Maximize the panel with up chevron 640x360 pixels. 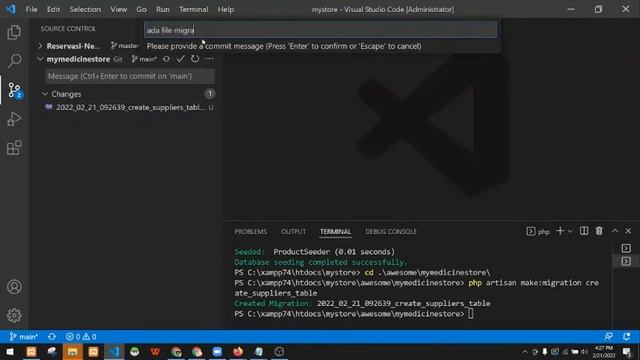615,231
